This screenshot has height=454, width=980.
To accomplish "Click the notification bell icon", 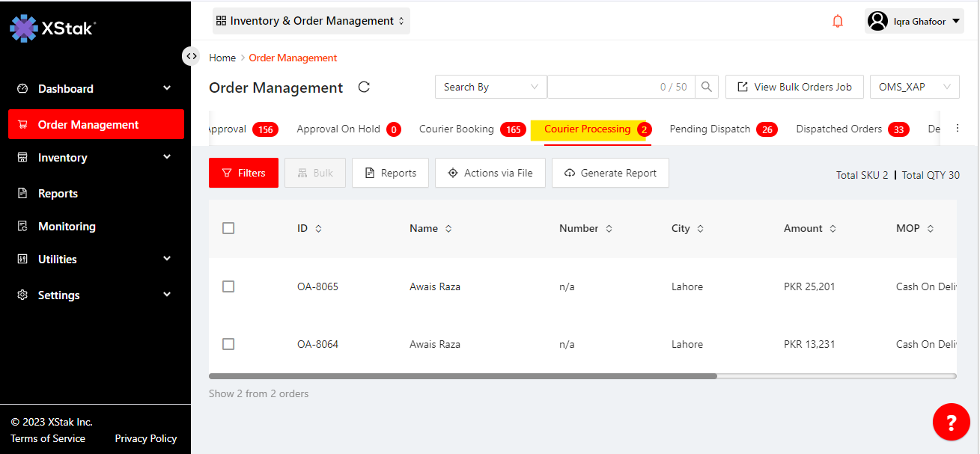I will [x=838, y=21].
